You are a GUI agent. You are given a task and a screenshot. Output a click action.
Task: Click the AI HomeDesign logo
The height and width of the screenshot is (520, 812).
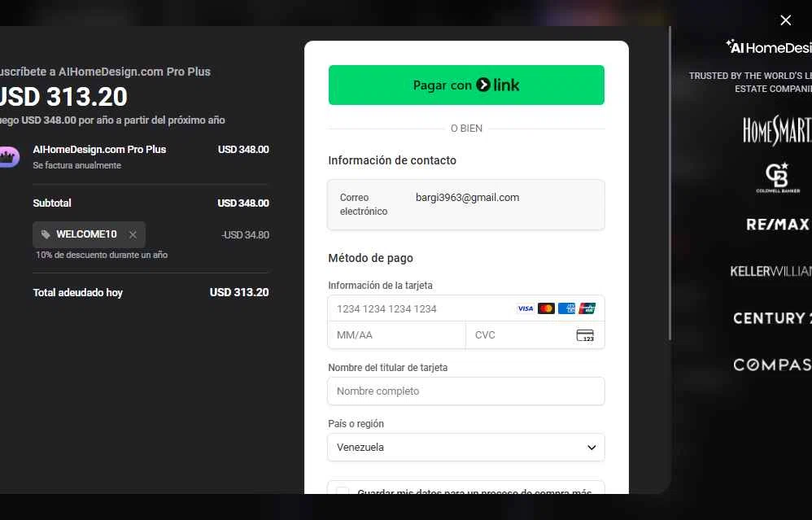pyautogui.click(x=769, y=47)
